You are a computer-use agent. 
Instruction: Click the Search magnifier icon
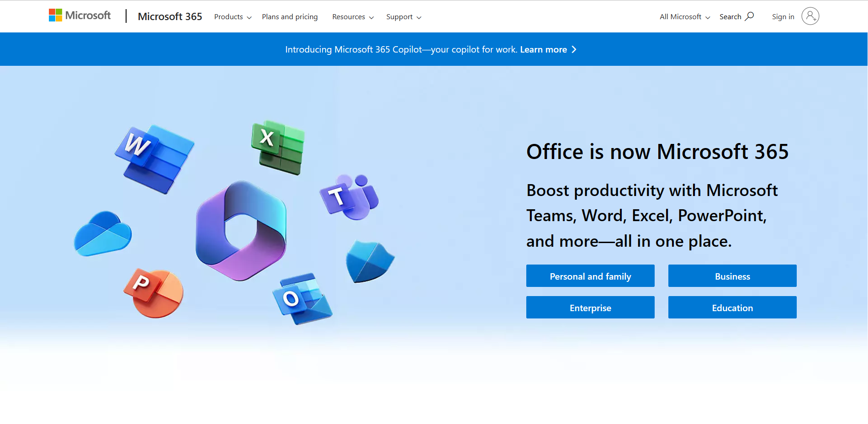(749, 16)
